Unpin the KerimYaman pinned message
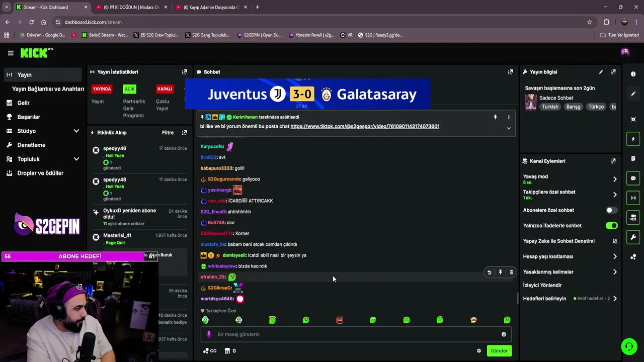 click(x=495, y=117)
